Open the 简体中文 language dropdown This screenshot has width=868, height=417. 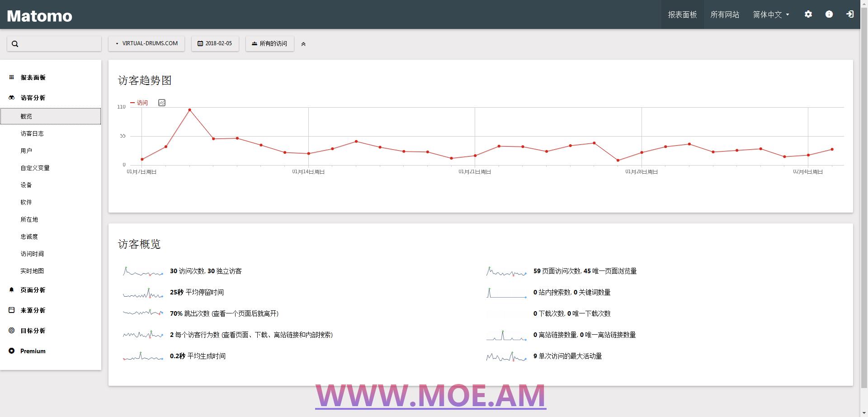coord(771,14)
